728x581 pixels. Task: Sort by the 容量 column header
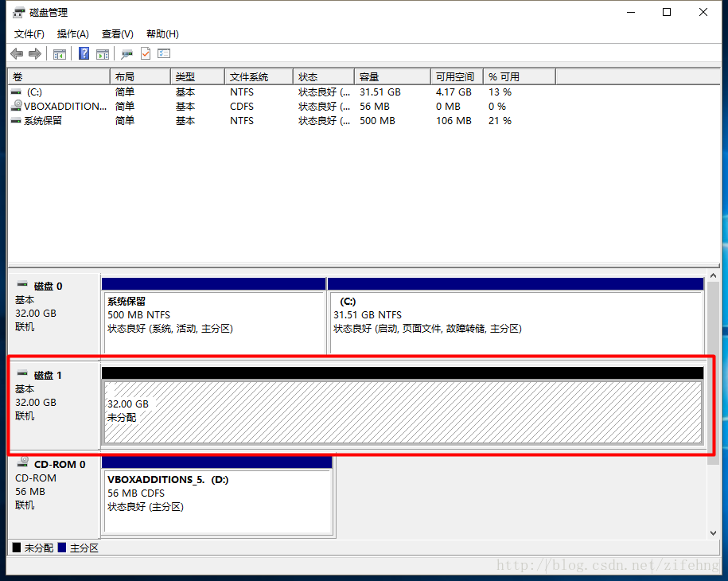(x=393, y=76)
